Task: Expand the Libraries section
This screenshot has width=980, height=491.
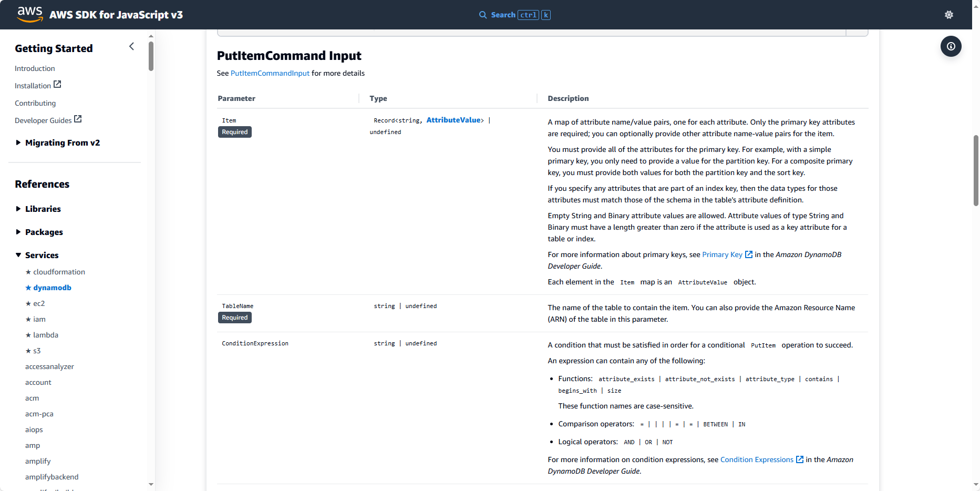Action: coord(18,209)
